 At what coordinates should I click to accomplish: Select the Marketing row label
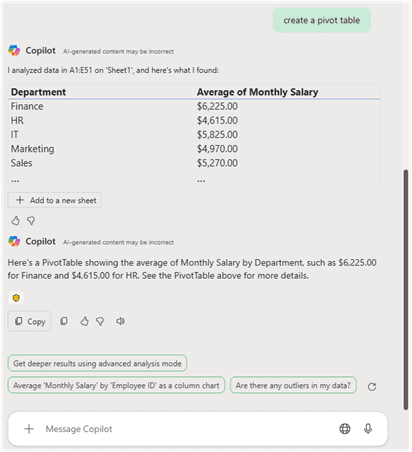pyautogui.click(x=32, y=149)
